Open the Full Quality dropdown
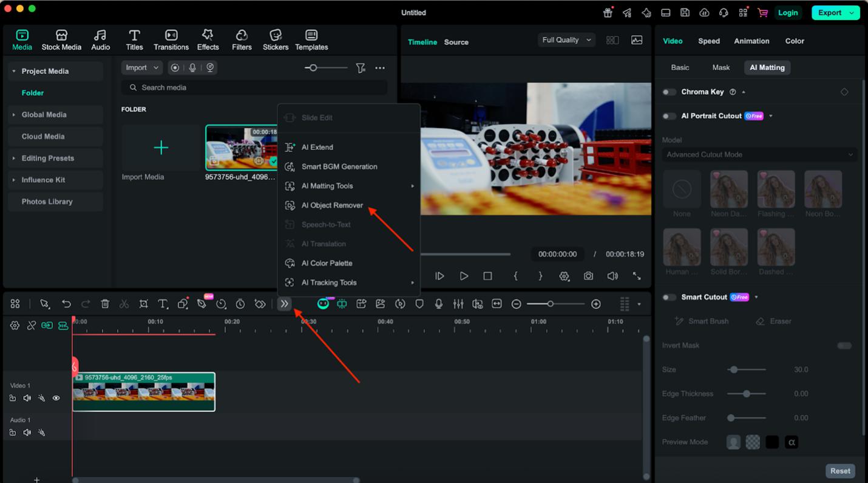This screenshot has width=868, height=483. pyautogui.click(x=566, y=40)
